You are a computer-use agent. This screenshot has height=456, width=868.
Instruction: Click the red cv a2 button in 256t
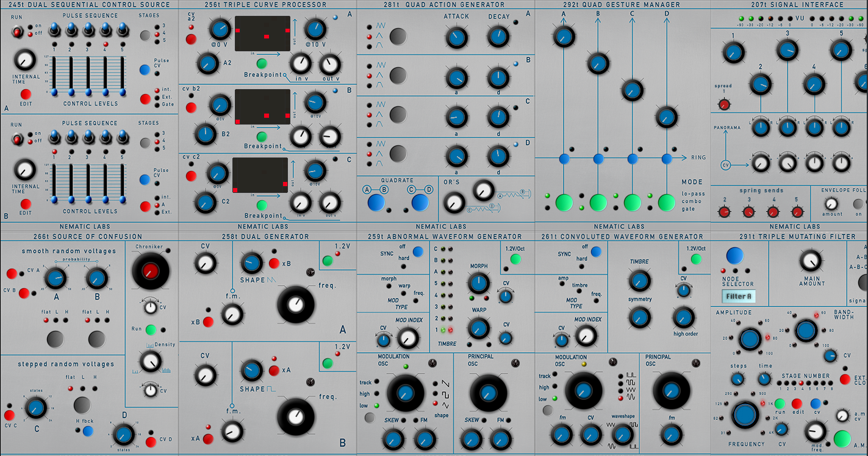point(191,39)
